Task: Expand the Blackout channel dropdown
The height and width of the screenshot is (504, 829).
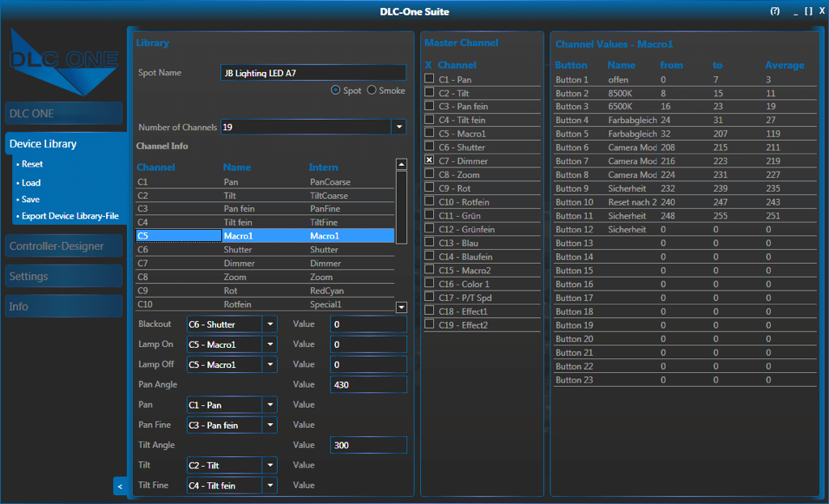Action: coord(269,324)
